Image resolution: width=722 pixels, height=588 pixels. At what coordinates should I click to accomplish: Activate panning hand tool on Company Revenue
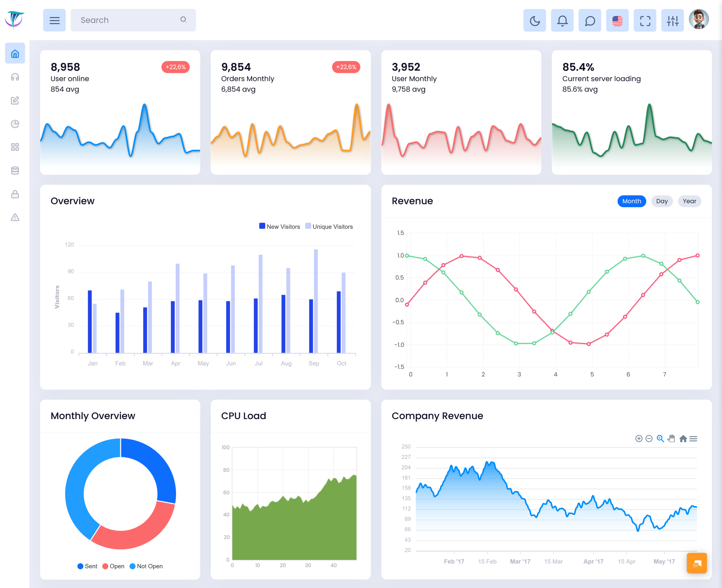[671, 439]
